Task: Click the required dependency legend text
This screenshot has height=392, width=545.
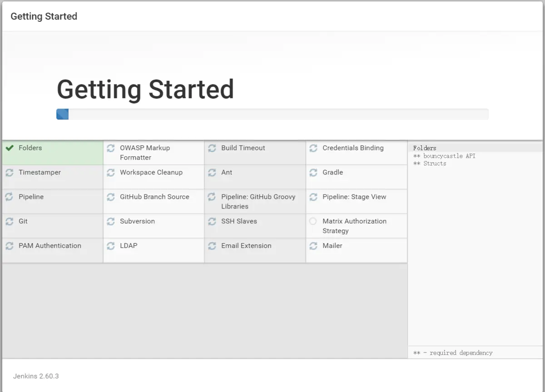Action: coord(453,353)
